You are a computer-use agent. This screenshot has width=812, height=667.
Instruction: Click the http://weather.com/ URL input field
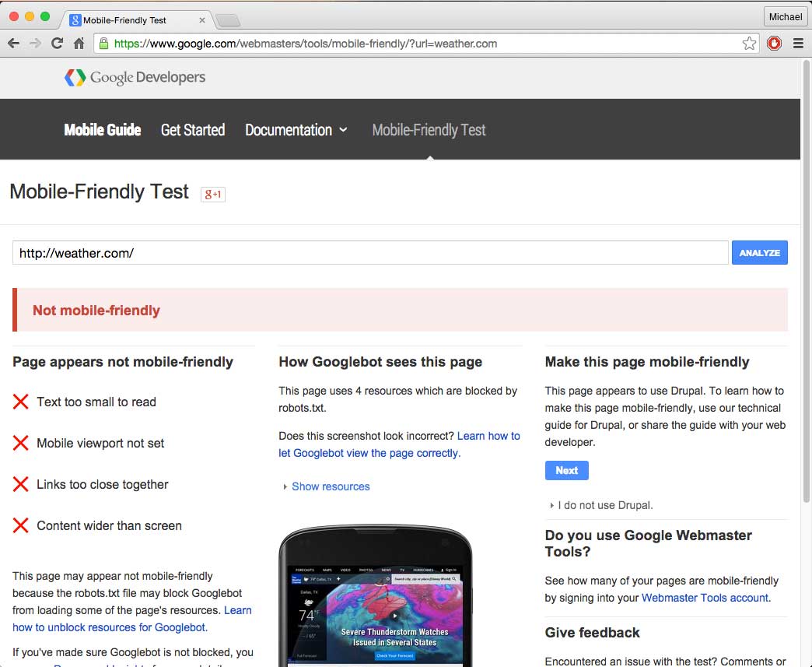[x=370, y=253]
